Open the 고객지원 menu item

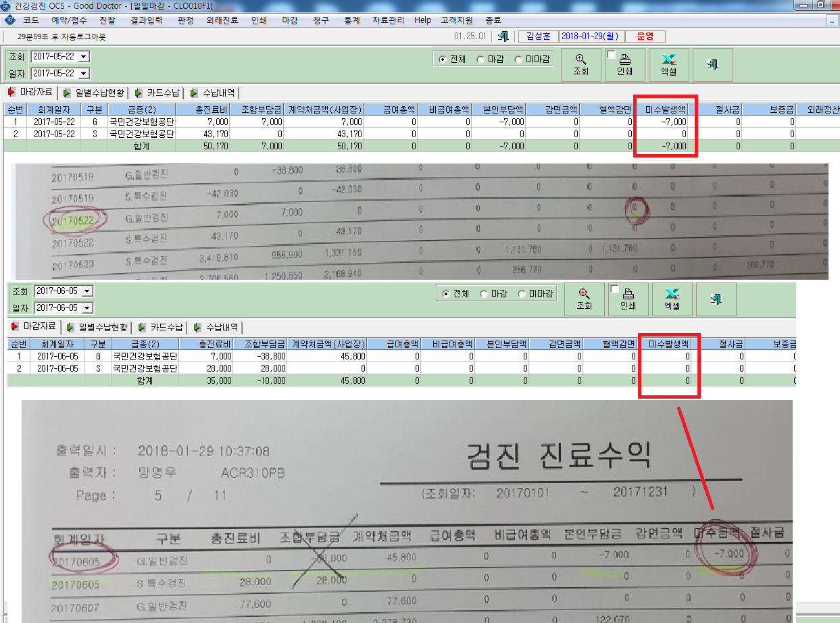point(456,20)
